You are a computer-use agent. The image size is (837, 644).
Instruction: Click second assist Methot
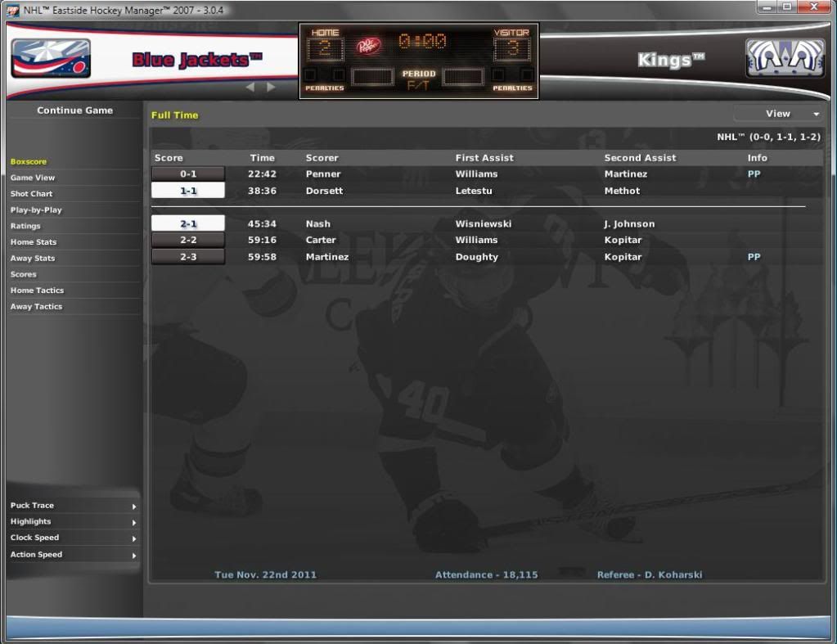pyautogui.click(x=622, y=191)
